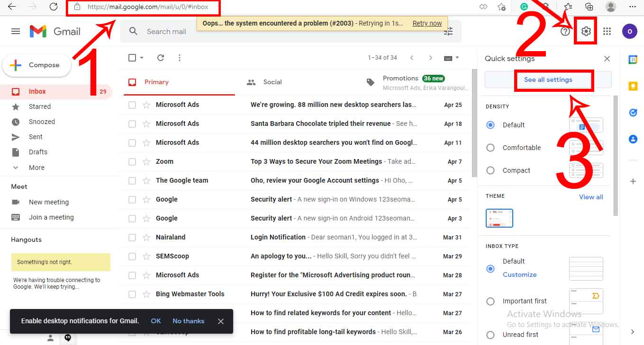
Task: Choose Compact density
Action: [490, 170]
